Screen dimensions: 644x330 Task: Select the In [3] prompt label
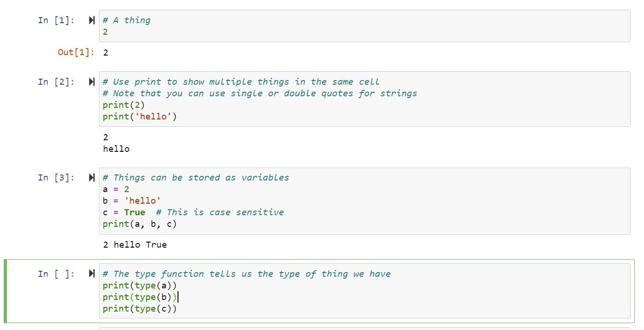(x=56, y=178)
